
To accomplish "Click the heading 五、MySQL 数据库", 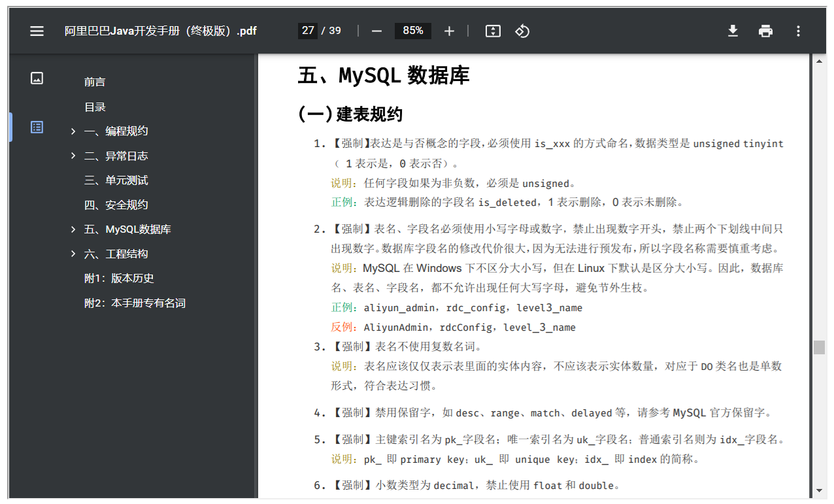I will click(x=384, y=75).
